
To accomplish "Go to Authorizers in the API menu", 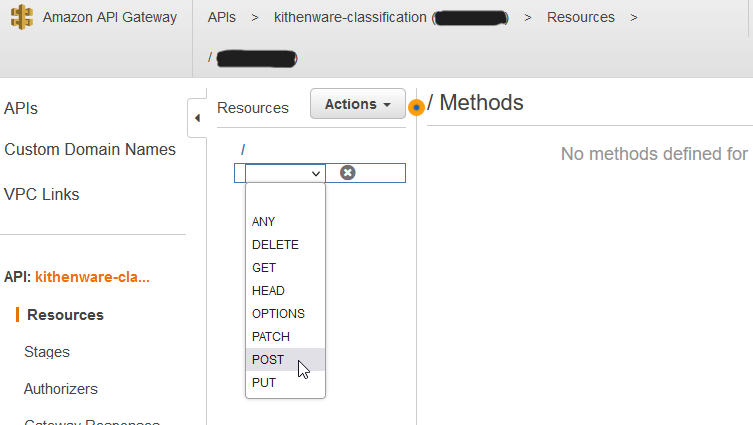I will 61,389.
